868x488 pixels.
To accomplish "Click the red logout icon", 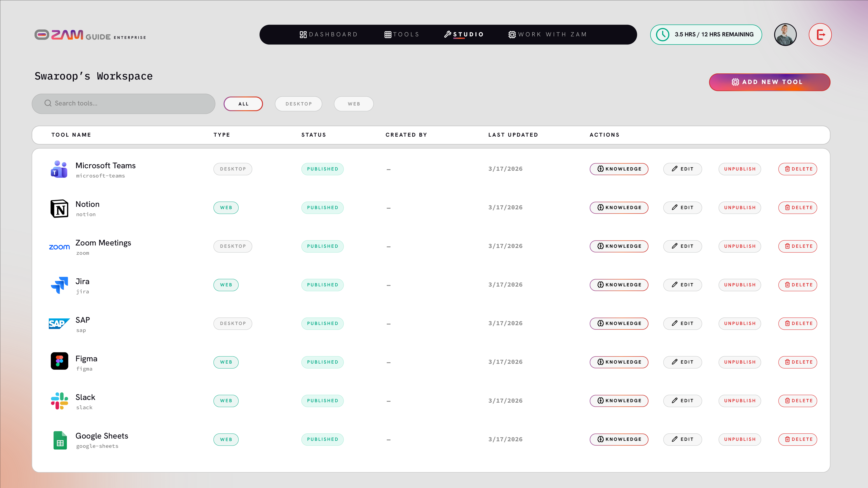I will coord(820,34).
